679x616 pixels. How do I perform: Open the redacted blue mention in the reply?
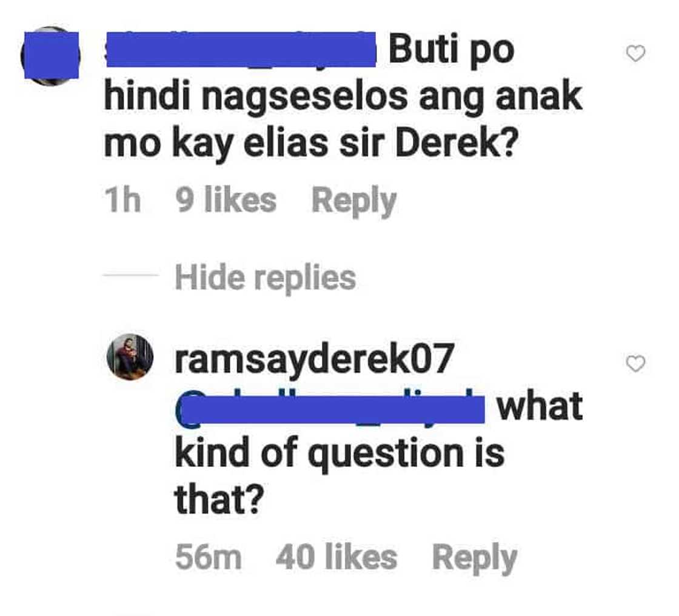[330, 409]
